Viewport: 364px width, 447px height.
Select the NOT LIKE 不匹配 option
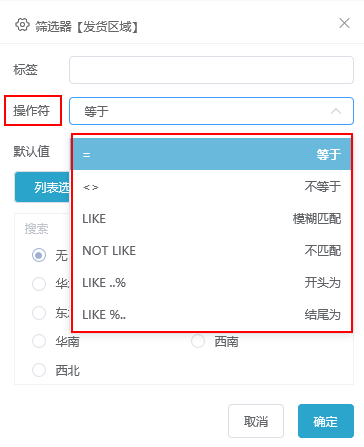[x=212, y=251]
